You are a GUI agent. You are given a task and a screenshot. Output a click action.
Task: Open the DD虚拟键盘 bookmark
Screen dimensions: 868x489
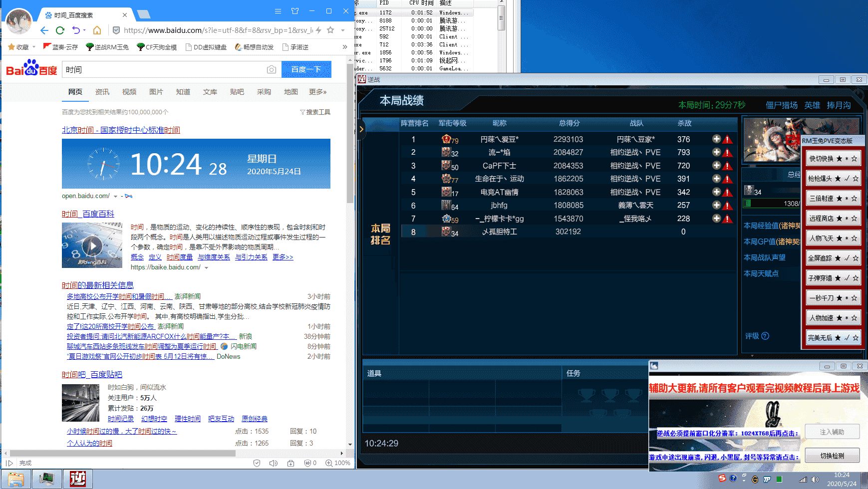click(206, 47)
